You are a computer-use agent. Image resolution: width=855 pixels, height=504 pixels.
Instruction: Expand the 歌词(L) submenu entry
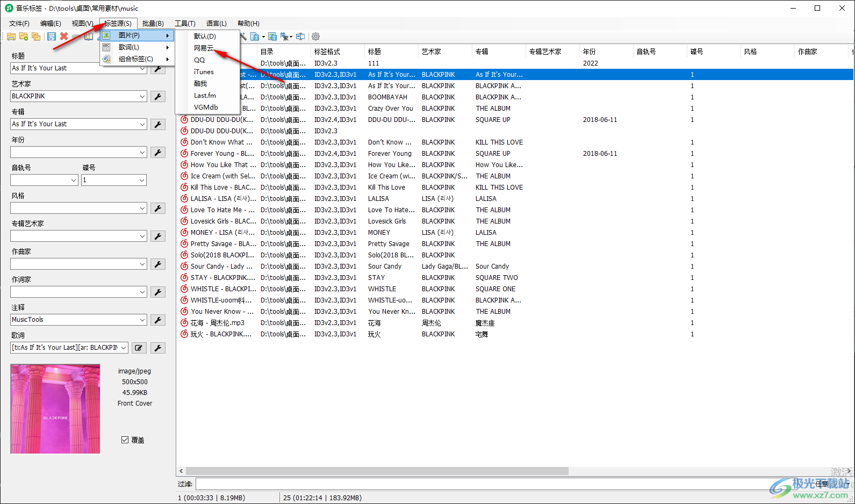[x=137, y=47]
